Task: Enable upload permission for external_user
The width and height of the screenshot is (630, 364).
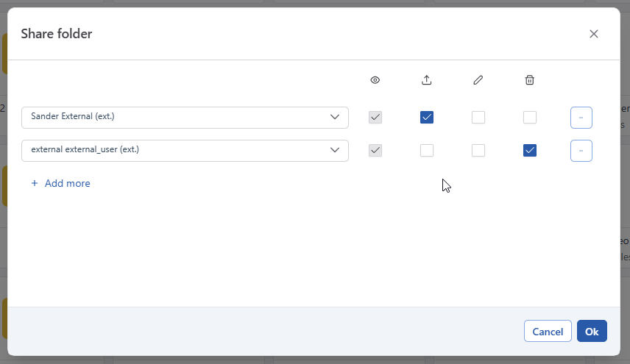Action: click(427, 150)
